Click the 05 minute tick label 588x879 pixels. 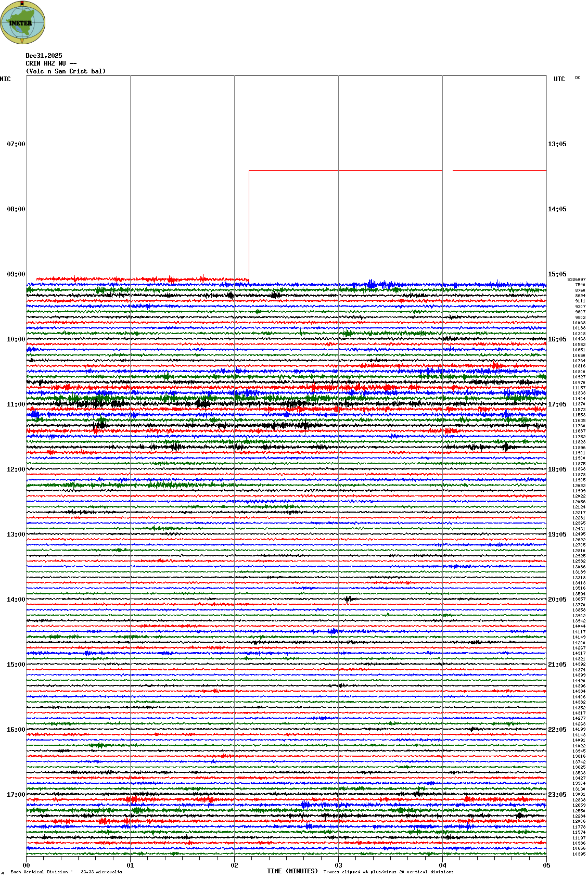(x=546, y=865)
